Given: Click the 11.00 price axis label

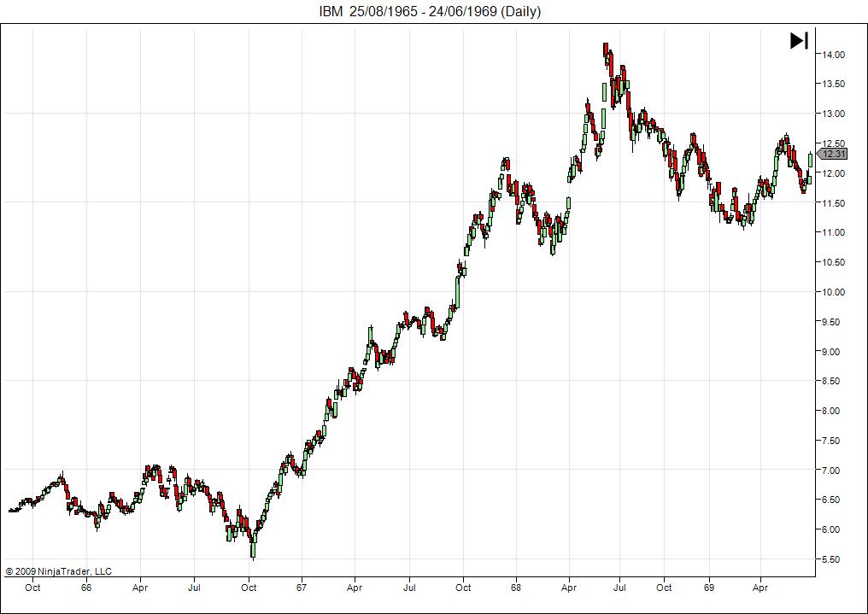Looking at the screenshot, I should (x=834, y=233).
